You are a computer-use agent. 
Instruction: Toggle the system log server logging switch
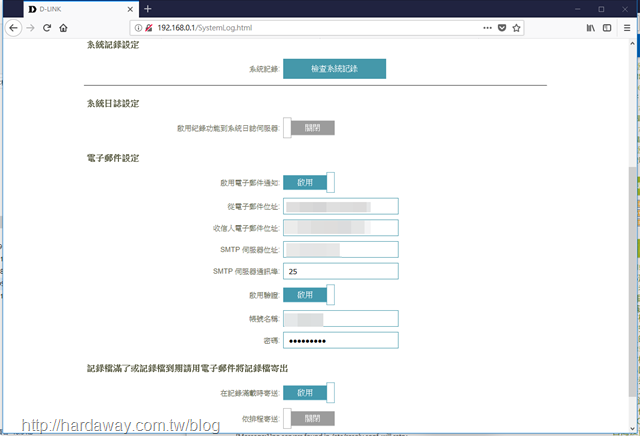click(x=309, y=128)
